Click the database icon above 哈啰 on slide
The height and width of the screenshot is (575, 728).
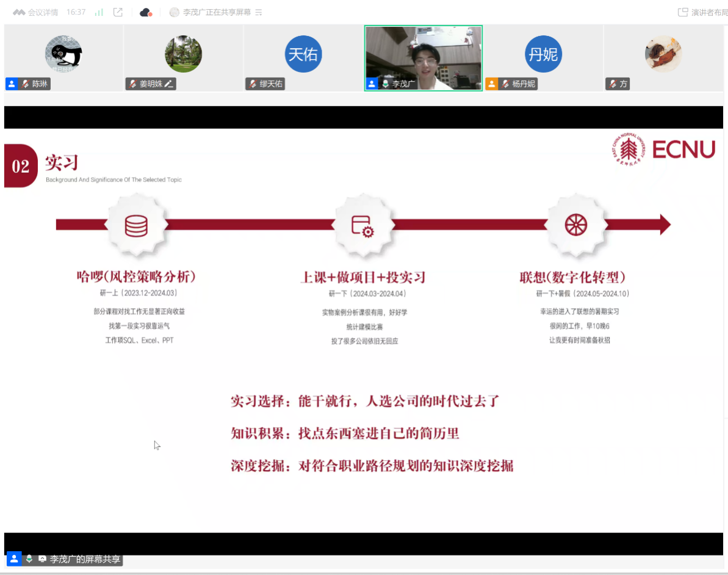[x=136, y=225]
